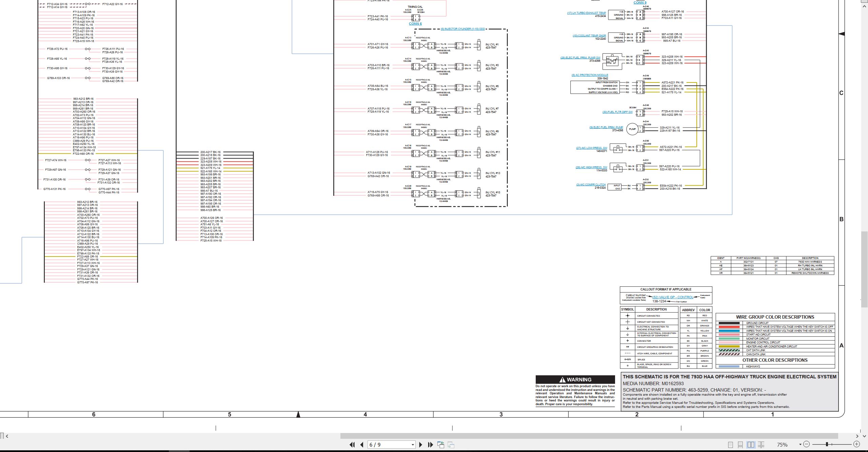Click the (52) VALVE GP - CONTROL callout example
Image resolution: width=868 pixels, height=452 pixels.
[x=673, y=297]
